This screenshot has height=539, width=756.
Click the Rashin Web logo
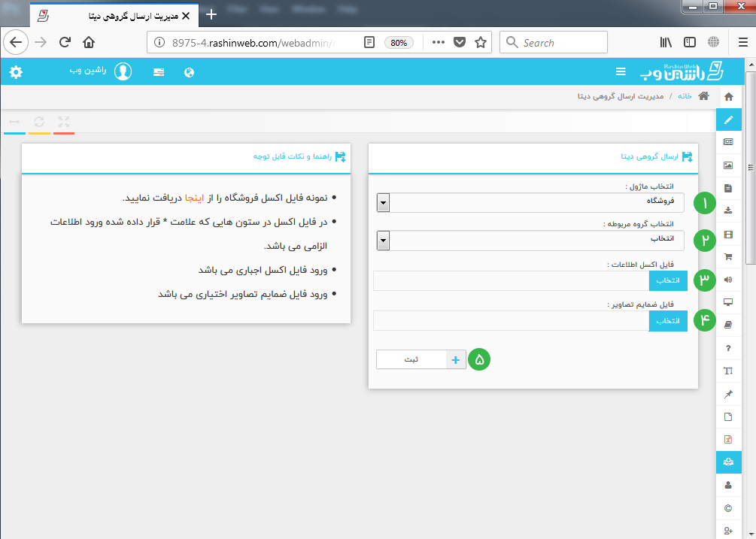(x=682, y=71)
